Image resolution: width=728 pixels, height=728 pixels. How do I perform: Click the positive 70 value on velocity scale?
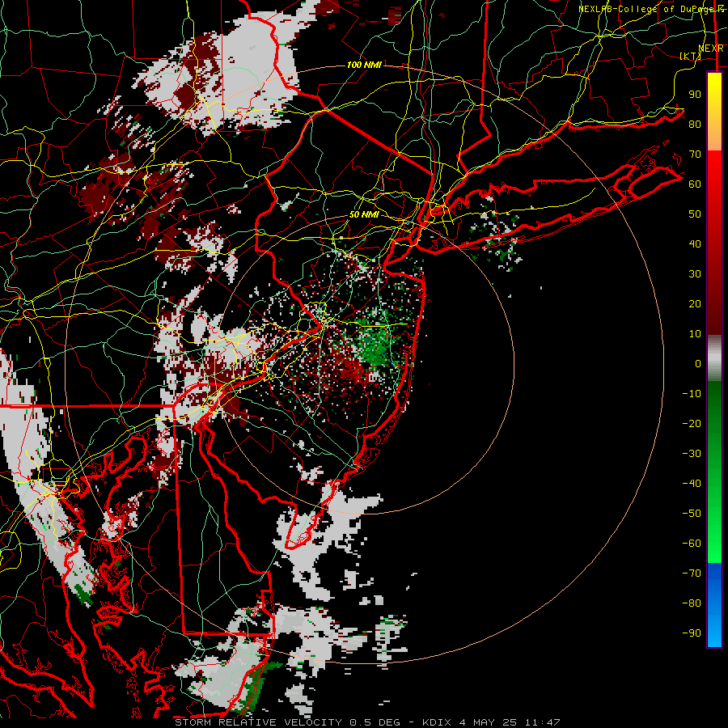[x=695, y=154]
